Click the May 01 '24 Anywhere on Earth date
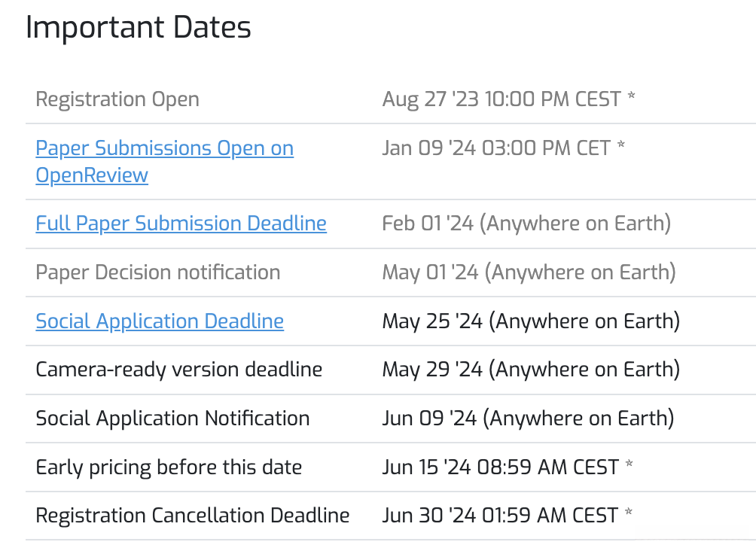Image resolution: width=756 pixels, height=548 pixels. [529, 272]
